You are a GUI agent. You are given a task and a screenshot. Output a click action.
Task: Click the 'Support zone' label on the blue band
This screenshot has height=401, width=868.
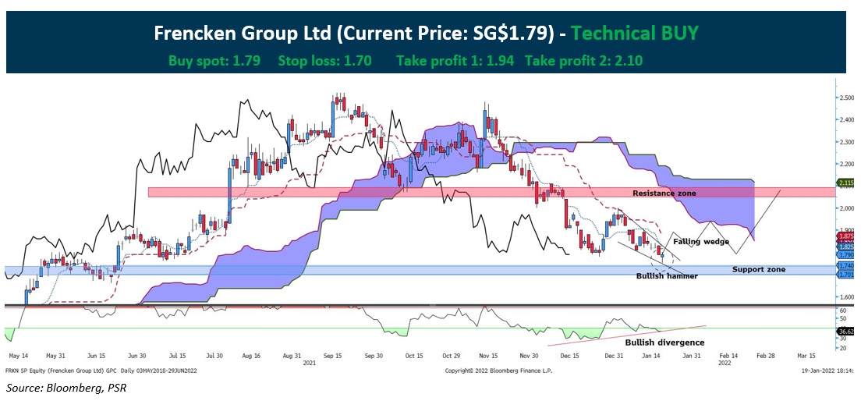758,270
